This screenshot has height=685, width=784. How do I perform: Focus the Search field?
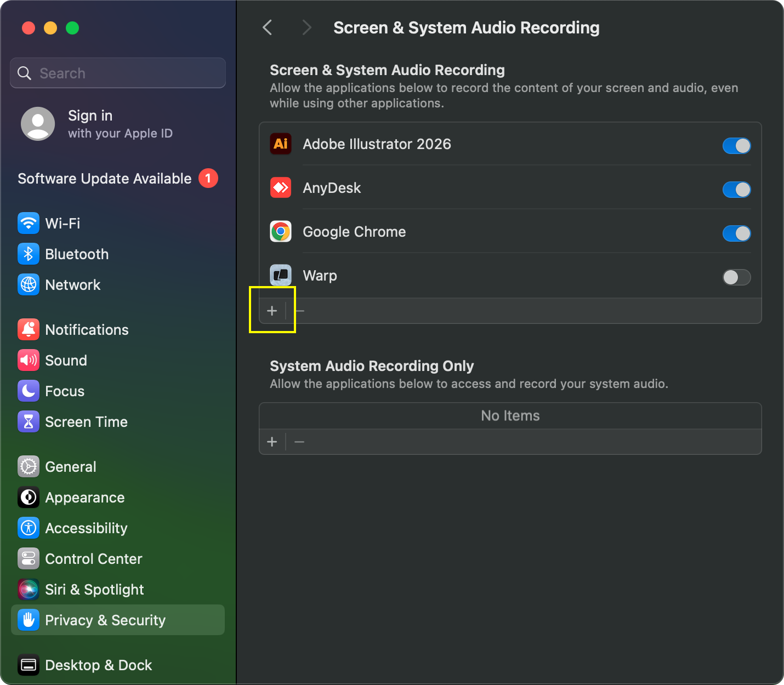coord(118,73)
